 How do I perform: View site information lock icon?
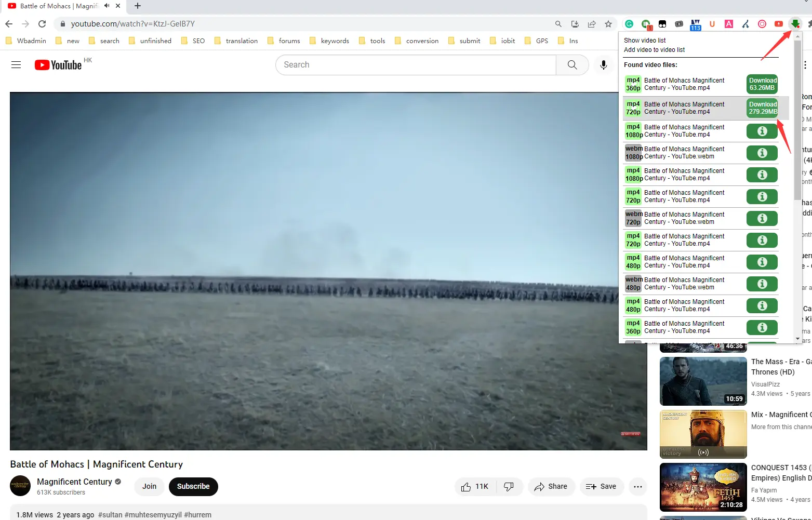coord(62,24)
